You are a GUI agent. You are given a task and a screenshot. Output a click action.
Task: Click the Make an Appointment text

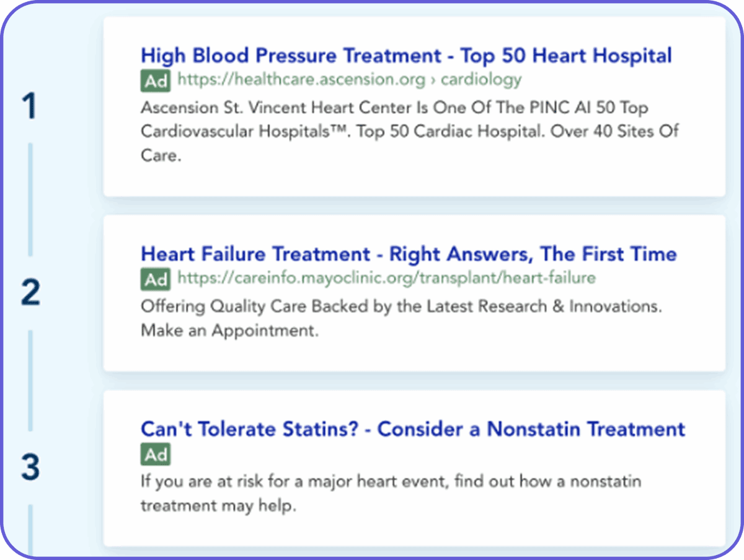tap(229, 331)
